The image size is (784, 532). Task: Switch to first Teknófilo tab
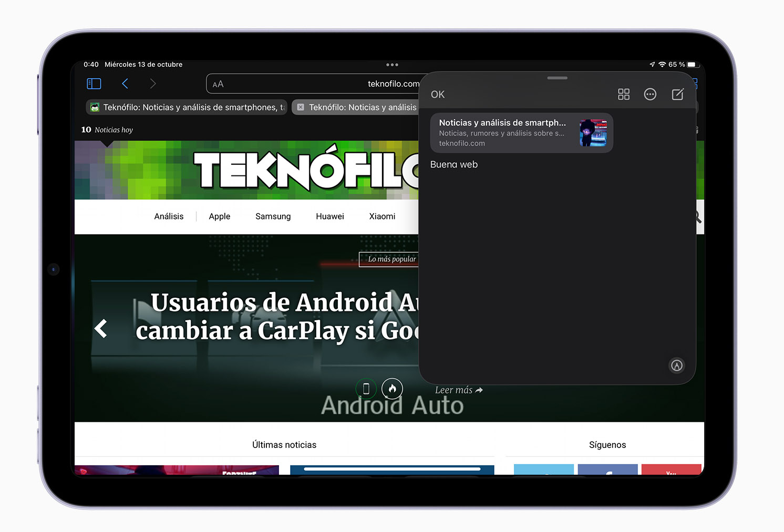click(187, 107)
